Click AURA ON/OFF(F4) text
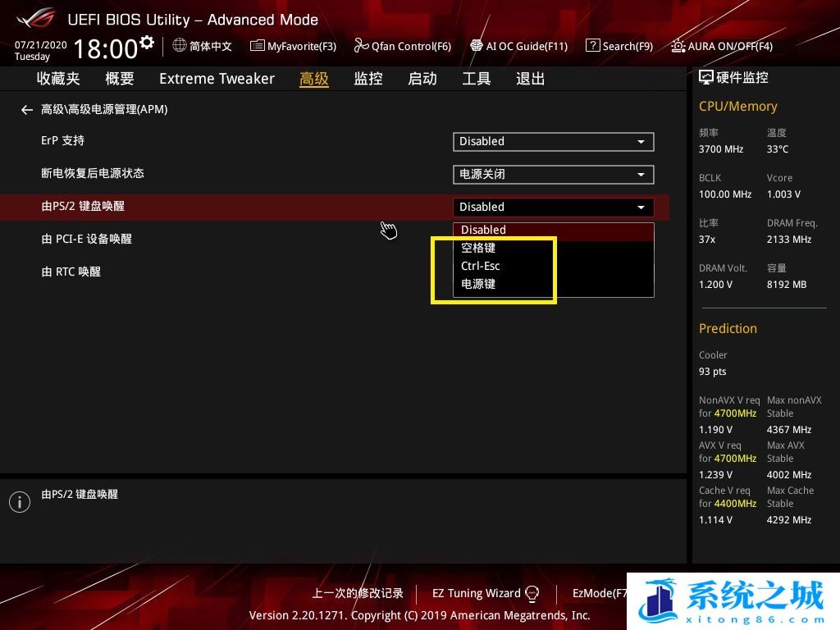840x630 pixels. click(730, 47)
